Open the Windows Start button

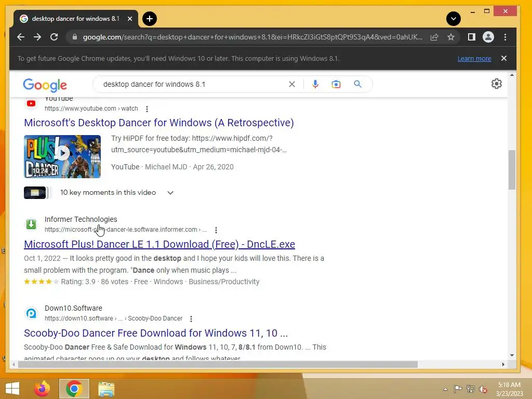coord(12,389)
